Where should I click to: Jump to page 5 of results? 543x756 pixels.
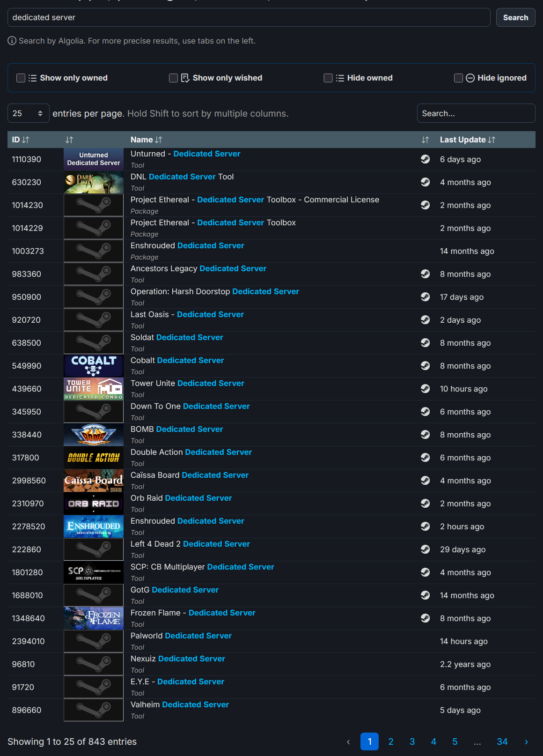point(455,741)
